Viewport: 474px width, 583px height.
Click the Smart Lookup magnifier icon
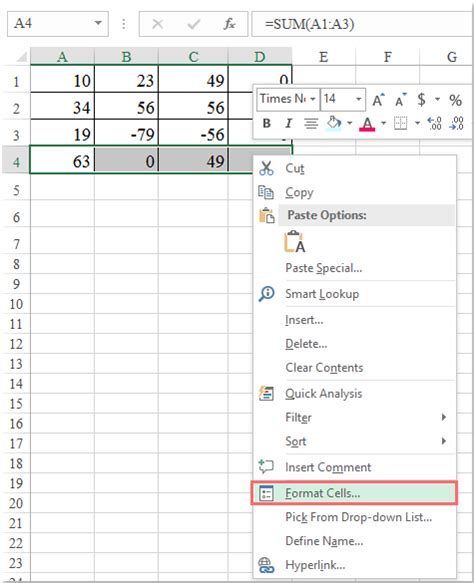tap(266, 294)
